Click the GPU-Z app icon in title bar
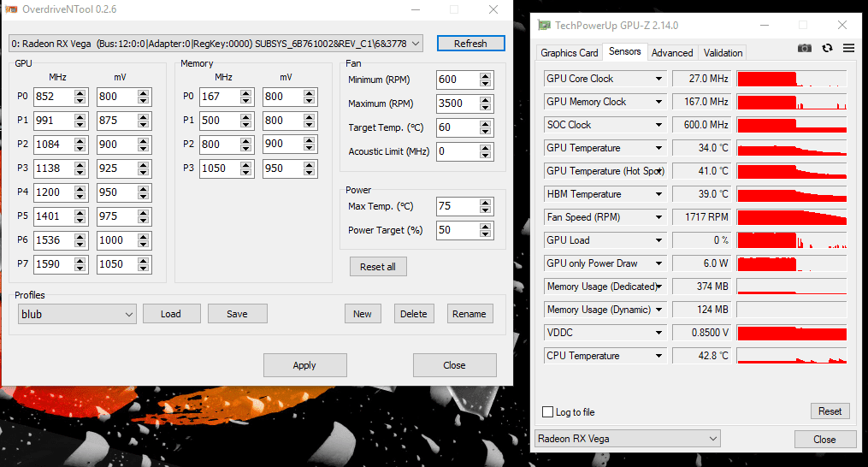This screenshot has width=868, height=467. [545, 25]
